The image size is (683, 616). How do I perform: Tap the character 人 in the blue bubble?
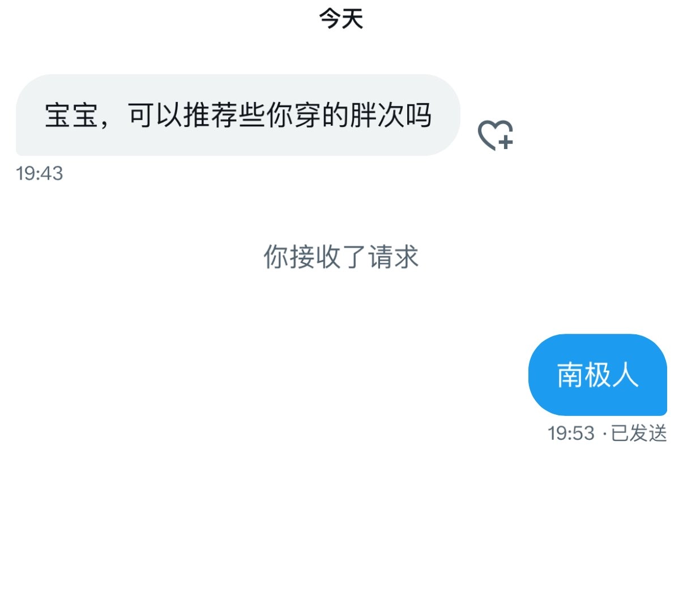[625, 375]
